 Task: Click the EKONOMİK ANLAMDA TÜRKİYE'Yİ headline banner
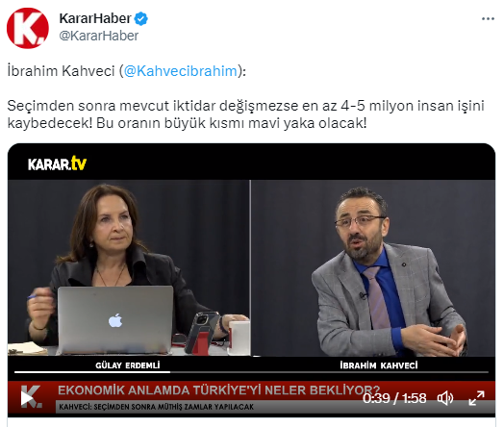[x=219, y=390]
